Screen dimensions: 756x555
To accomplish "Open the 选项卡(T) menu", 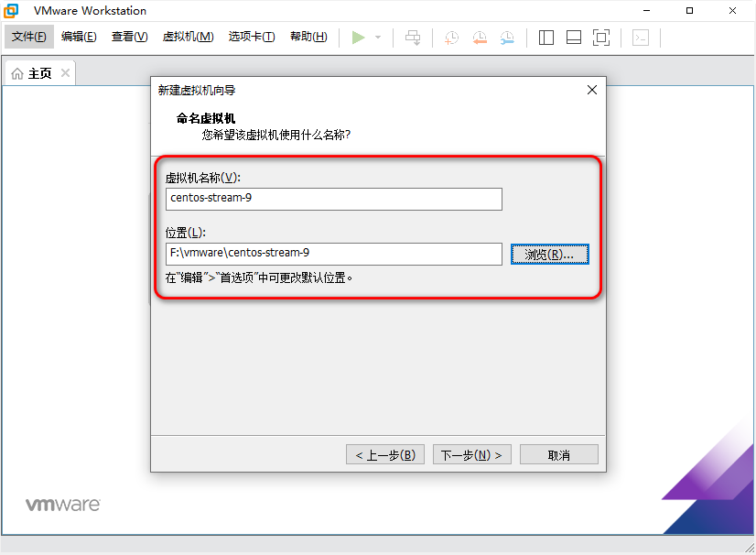I will [252, 37].
